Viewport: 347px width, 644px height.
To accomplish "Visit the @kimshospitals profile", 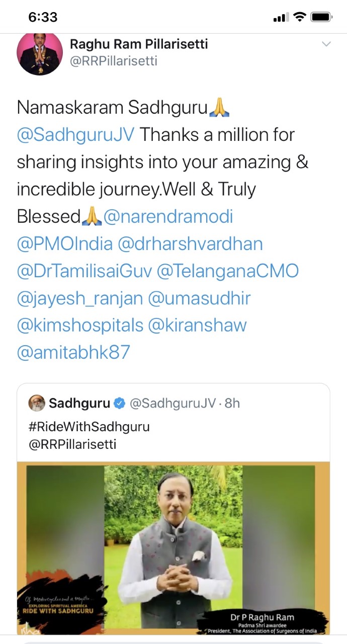I will (x=80, y=325).
